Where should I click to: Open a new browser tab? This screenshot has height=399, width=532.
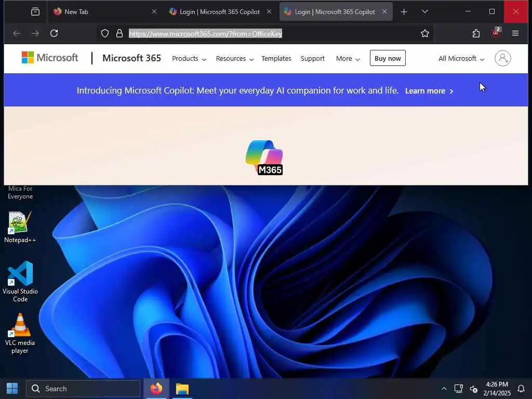pos(404,12)
